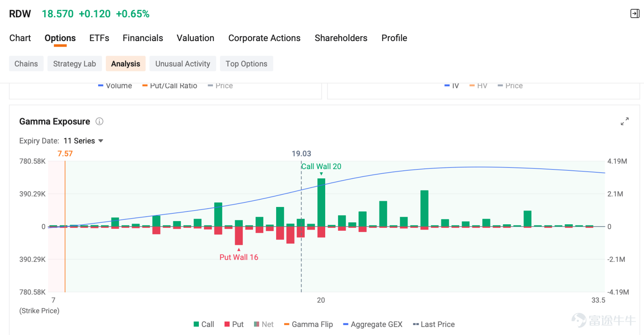Switch to the Chart tab

(20, 38)
